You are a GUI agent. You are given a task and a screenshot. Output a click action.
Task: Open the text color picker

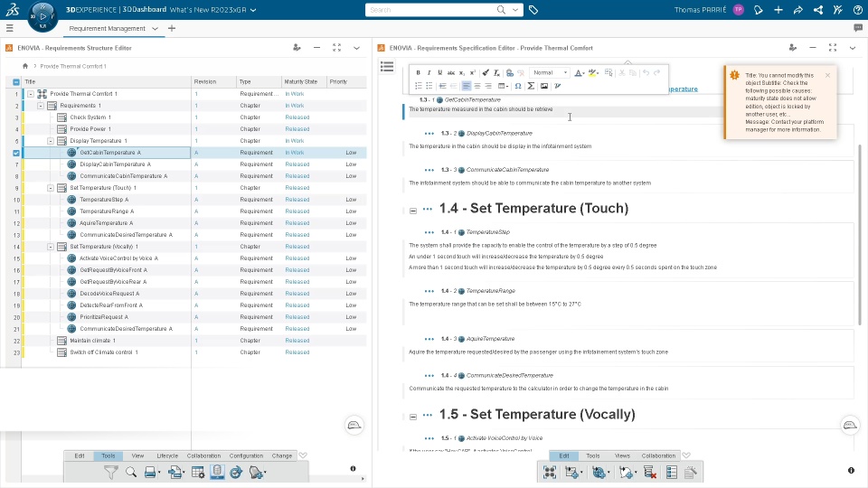579,72
